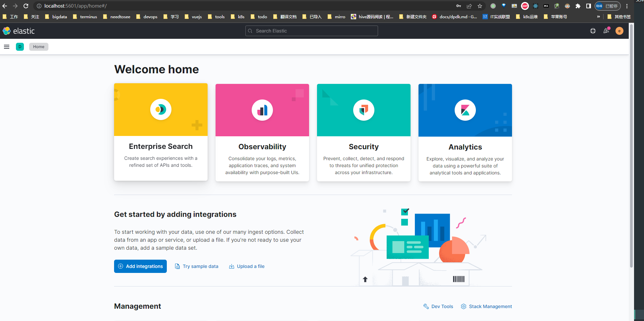Focus the Search Elastic field

[311, 31]
